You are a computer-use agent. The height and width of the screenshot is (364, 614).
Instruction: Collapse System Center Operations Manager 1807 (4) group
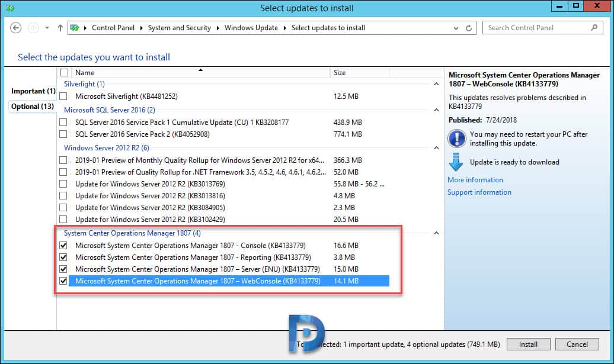coord(436,233)
